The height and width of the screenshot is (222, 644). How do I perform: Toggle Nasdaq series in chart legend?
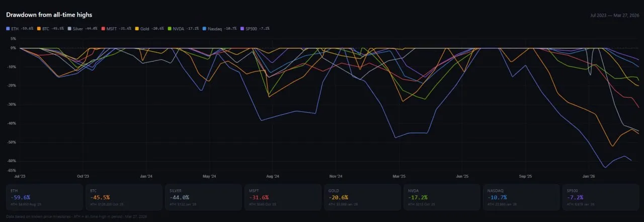pos(212,29)
